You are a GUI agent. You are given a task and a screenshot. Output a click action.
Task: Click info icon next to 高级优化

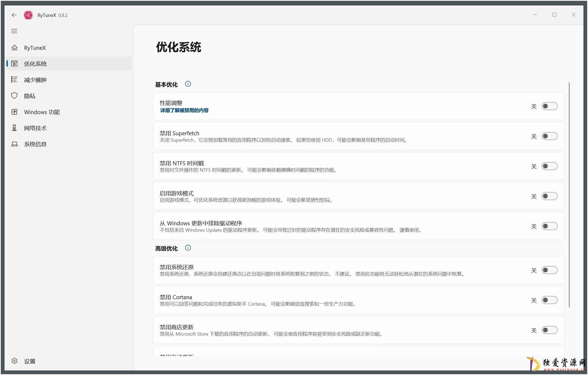(x=188, y=248)
